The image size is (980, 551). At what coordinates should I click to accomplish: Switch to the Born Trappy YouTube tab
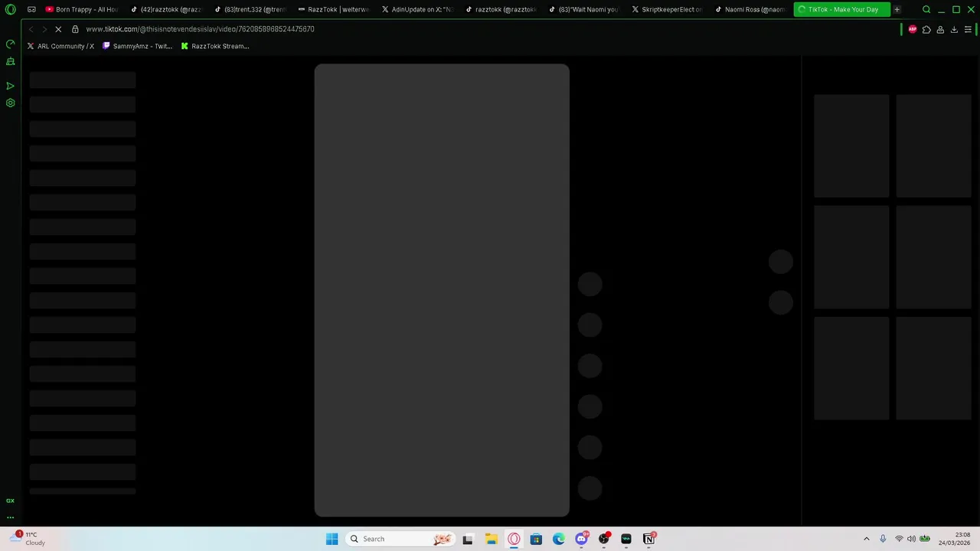point(82,10)
